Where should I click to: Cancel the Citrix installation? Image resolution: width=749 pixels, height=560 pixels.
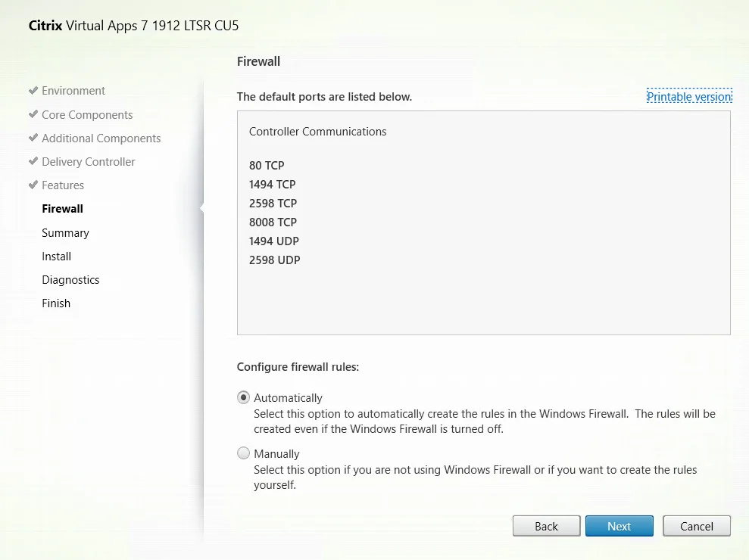click(x=697, y=526)
